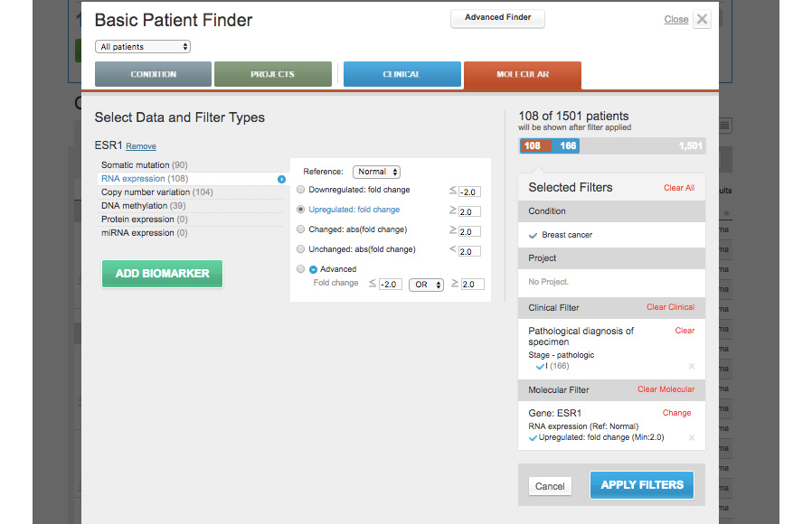Viewport: 812px width, 524px height.
Task: Click the Apply Filters button
Action: point(642,485)
